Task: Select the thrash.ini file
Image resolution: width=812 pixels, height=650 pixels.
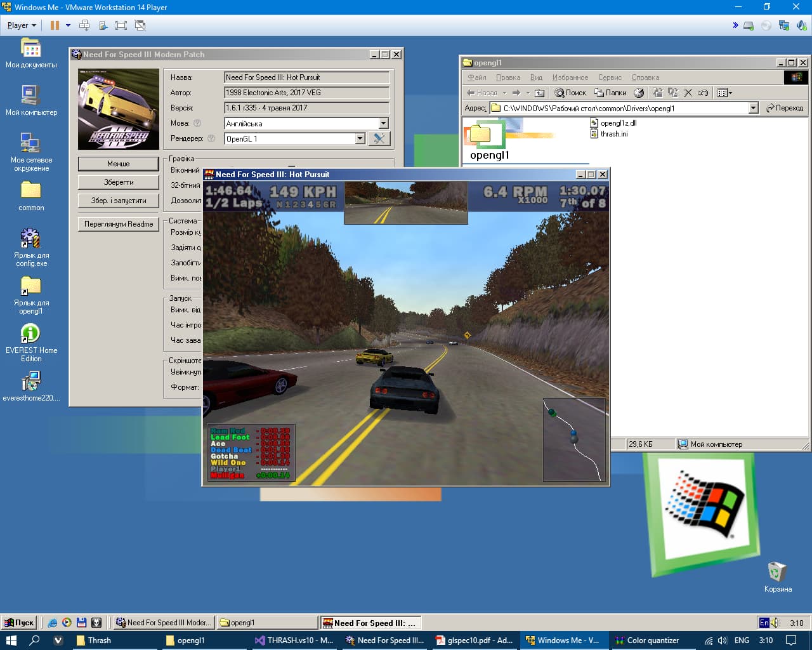Action: (609, 134)
